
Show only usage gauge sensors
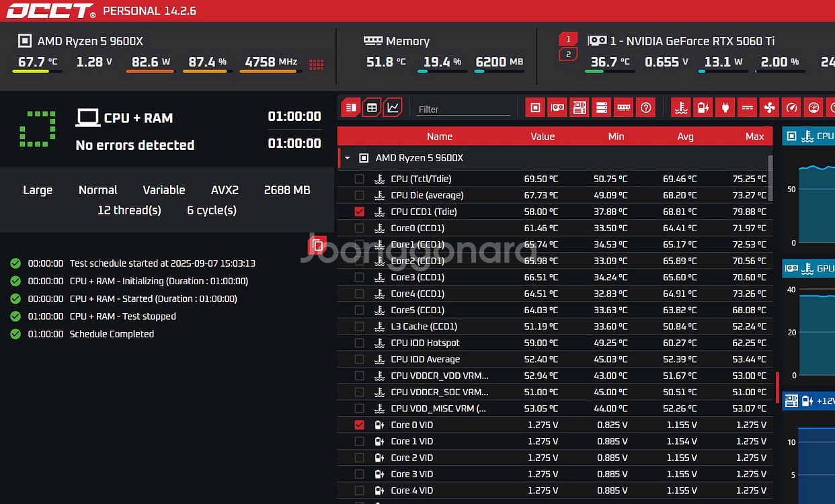click(792, 108)
